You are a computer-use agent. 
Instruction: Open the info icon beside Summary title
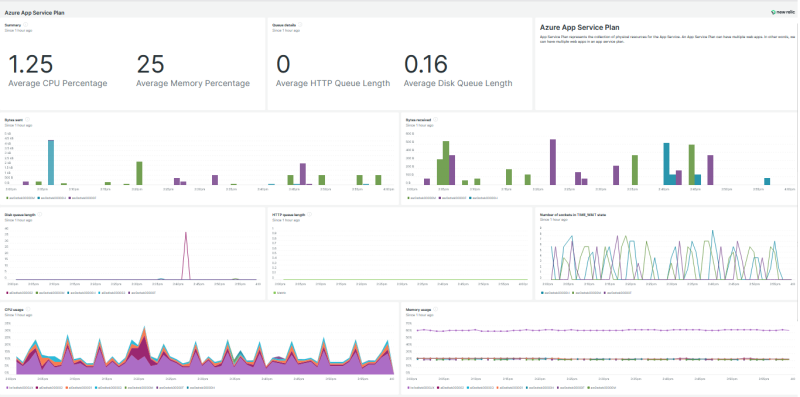pos(26,24)
